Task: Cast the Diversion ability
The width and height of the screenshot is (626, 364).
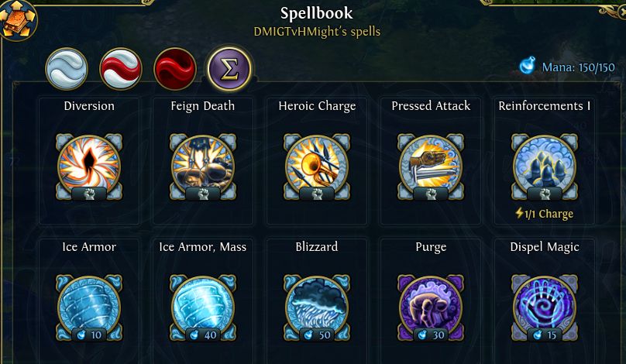Action: click(x=89, y=167)
